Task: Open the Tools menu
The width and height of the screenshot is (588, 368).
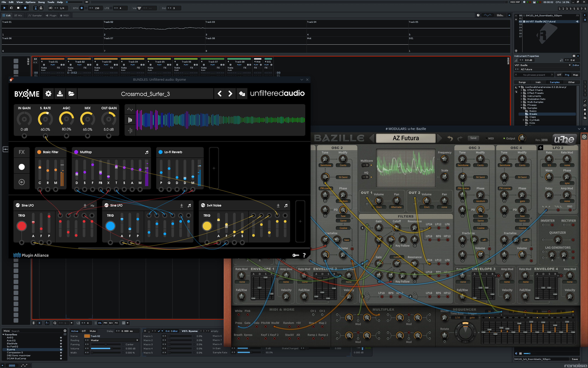Action: (x=51, y=2)
